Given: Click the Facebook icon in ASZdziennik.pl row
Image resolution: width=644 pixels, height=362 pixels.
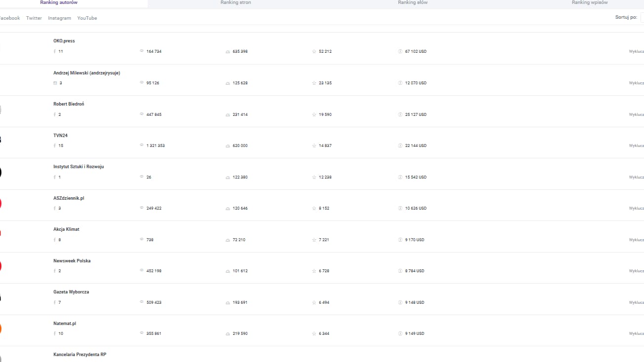Looking at the screenshot, I should click(55, 208).
